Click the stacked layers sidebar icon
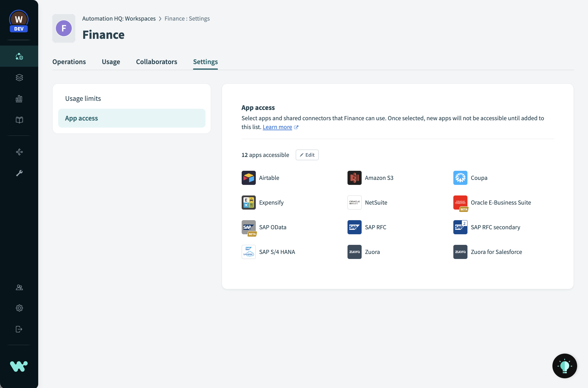The image size is (588, 388). (19, 78)
